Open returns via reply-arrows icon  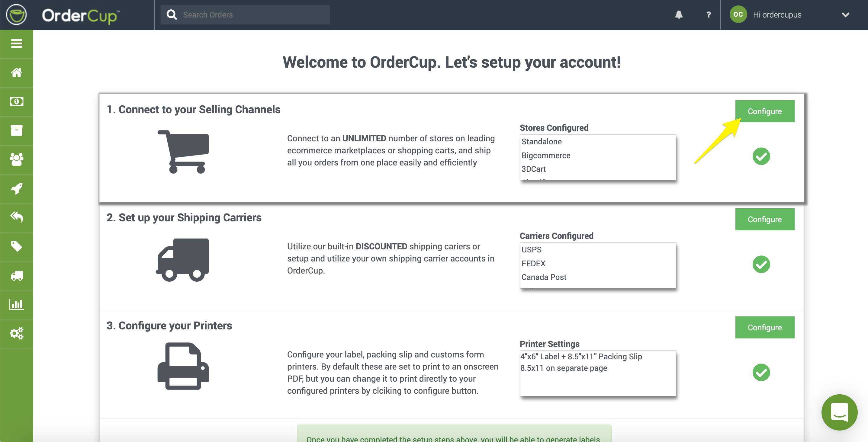click(17, 217)
